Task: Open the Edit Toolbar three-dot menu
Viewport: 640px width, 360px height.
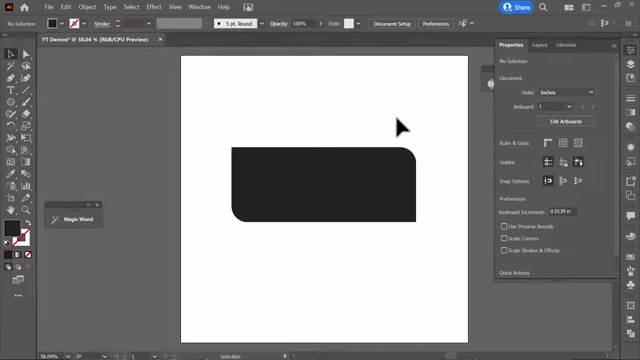Action: (18, 296)
